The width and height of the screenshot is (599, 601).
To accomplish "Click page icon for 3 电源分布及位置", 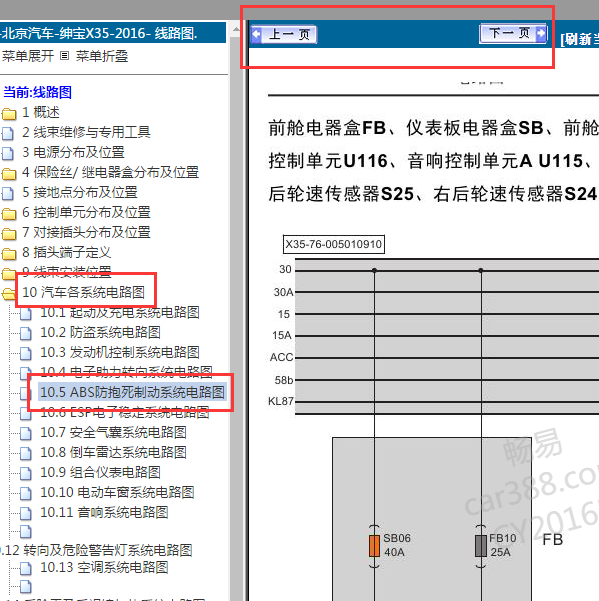I will click(x=7, y=153).
